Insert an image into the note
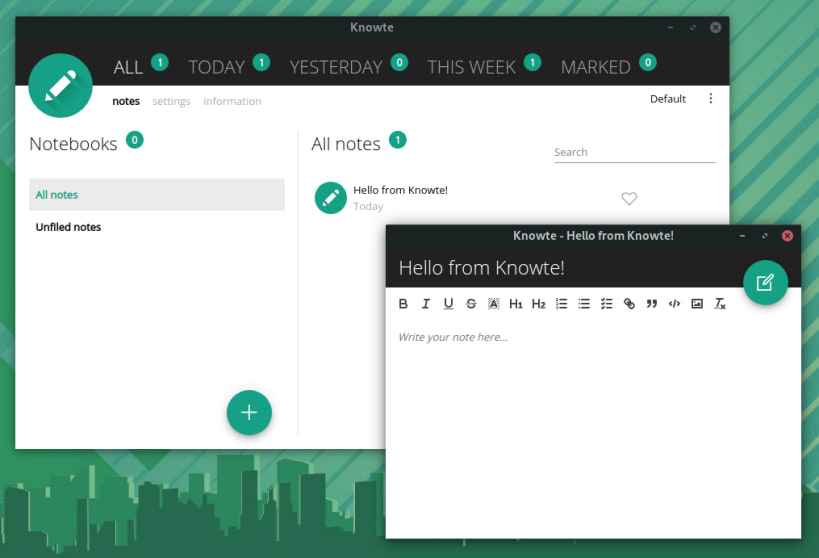This screenshot has height=558, width=819. pyautogui.click(x=697, y=304)
